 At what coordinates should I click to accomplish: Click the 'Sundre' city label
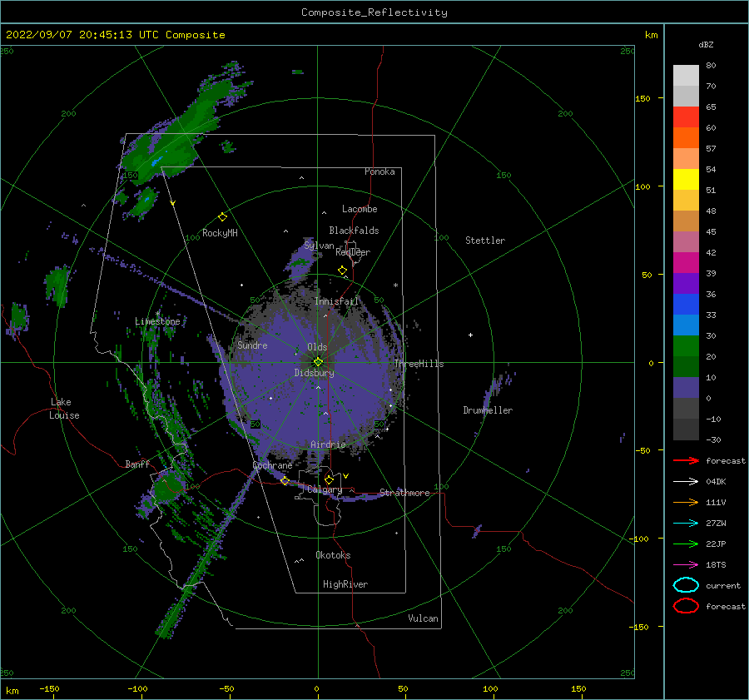(x=252, y=345)
